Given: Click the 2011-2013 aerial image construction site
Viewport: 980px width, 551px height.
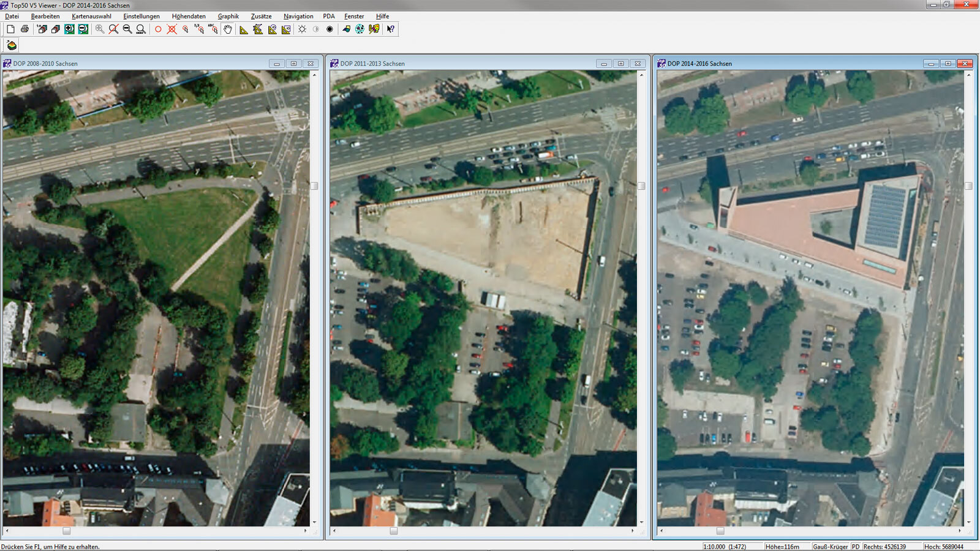Looking at the screenshot, I should pos(483,298).
